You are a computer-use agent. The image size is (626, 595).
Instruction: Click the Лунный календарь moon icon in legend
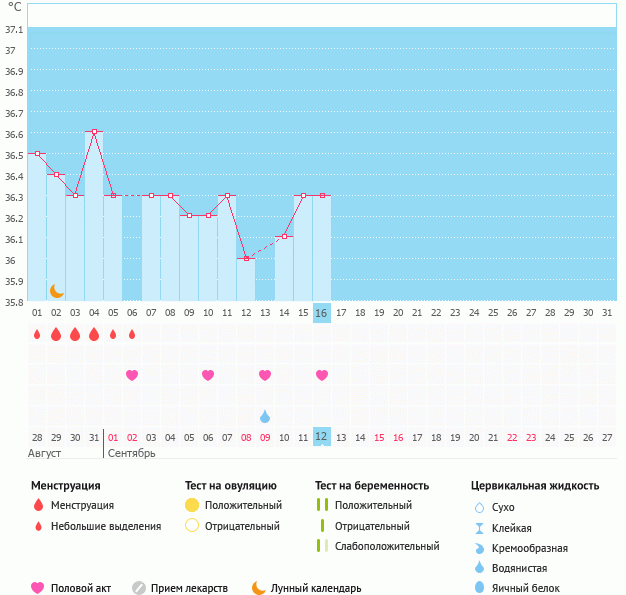(259, 588)
